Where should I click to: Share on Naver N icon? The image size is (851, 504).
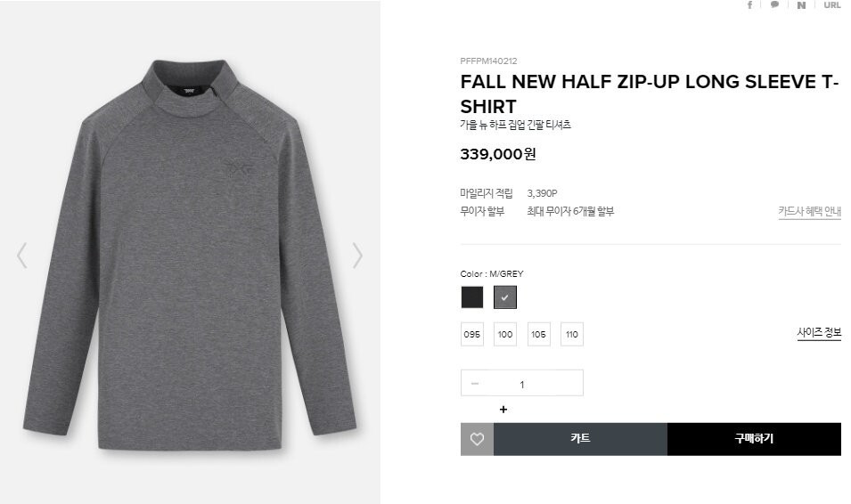801,4
